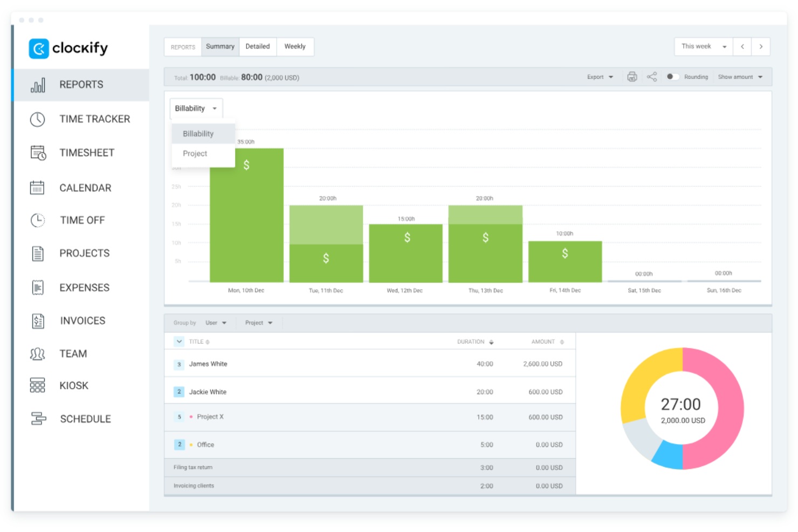Go to the Time Off section
This screenshot has height=532, width=798.
click(x=82, y=220)
